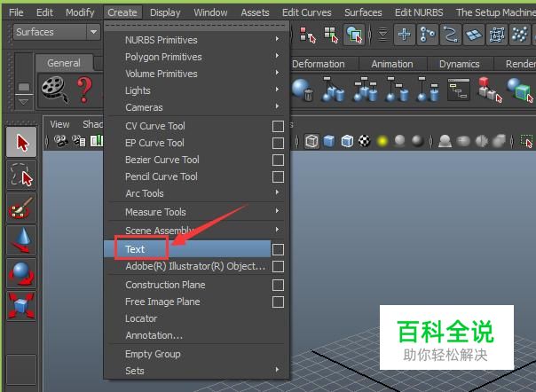
Task: Expand the Lights submenu
Action: click(x=197, y=90)
